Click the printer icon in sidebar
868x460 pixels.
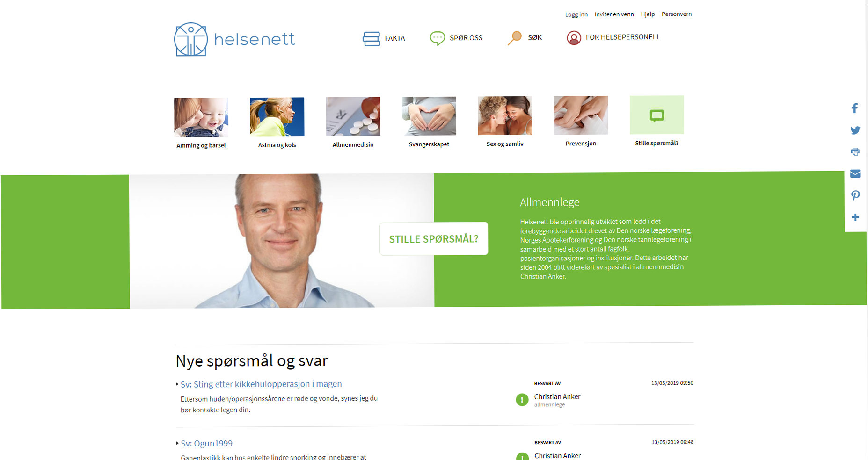pyautogui.click(x=855, y=152)
